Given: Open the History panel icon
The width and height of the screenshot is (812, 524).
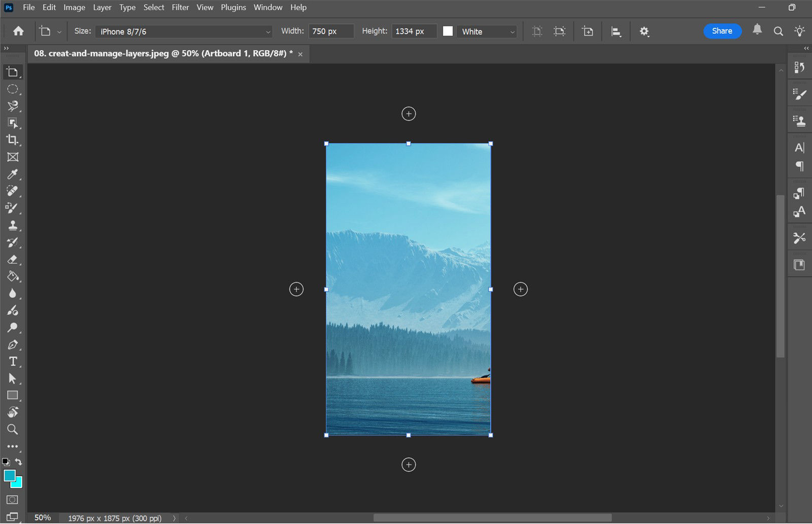Looking at the screenshot, I should click(799, 66).
